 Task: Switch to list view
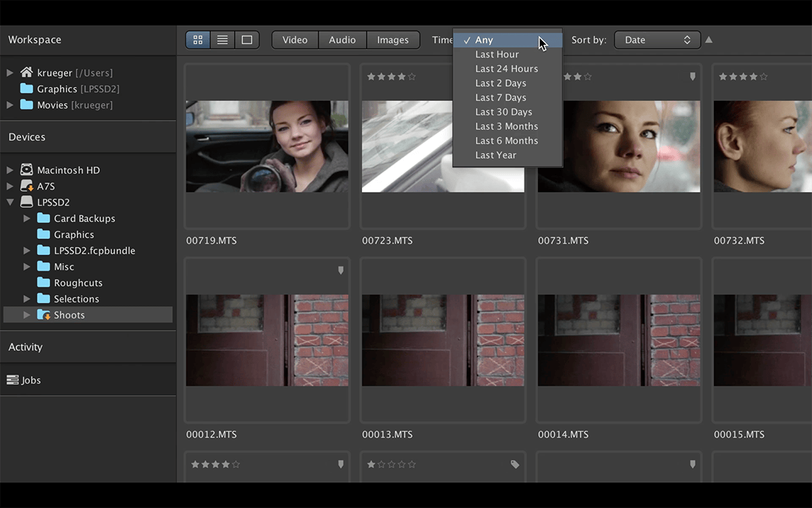pyautogui.click(x=222, y=40)
